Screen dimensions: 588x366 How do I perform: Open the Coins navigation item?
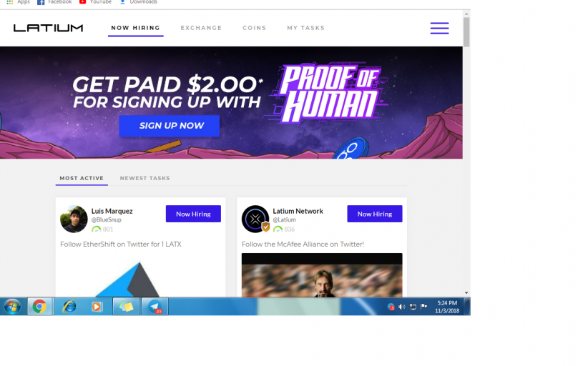click(254, 28)
